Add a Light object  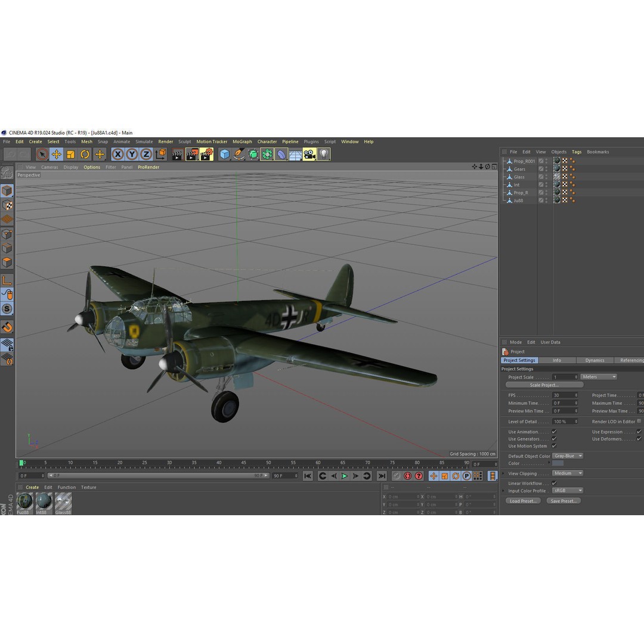point(324,154)
